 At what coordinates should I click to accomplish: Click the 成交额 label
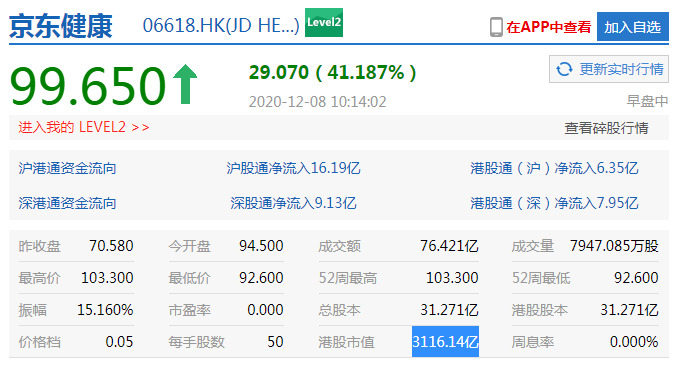339,246
